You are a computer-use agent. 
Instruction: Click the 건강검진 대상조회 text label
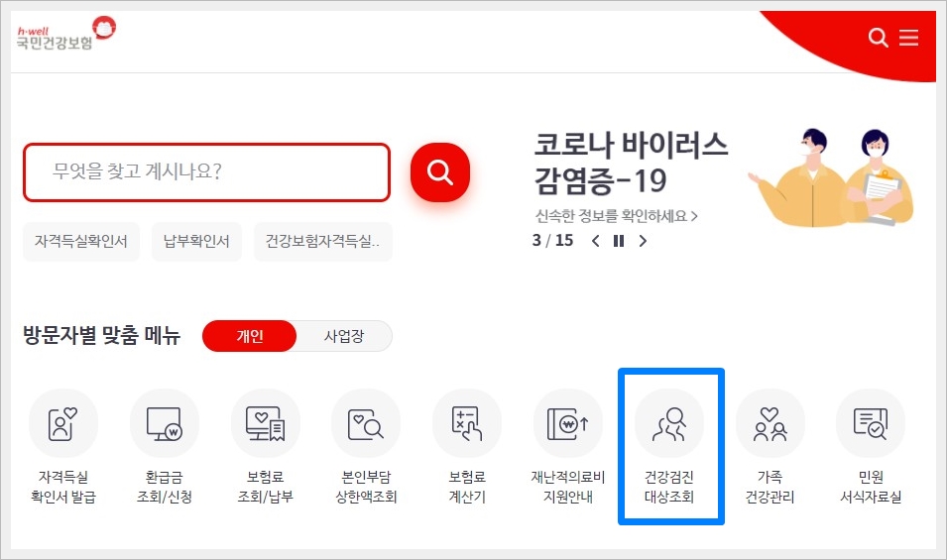click(669, 487)
